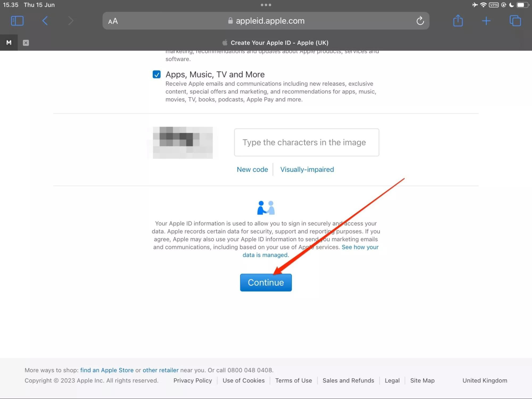Image resolution: width=532 pixels, height=399 pixels.
Task: Navigate to the Terms of Use page
Action: pyautogui.click(x=294, y=380)
